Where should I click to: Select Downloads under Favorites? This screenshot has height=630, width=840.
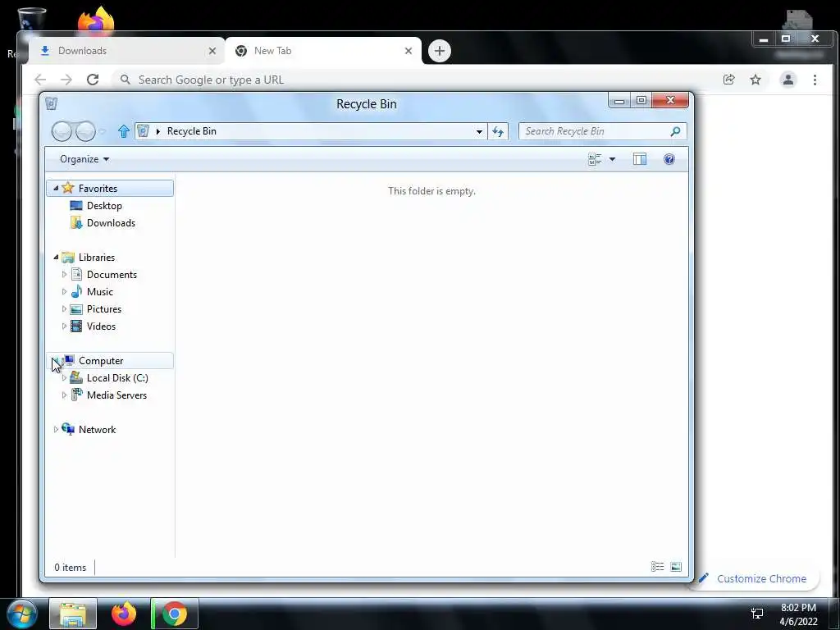click(111, 223)
